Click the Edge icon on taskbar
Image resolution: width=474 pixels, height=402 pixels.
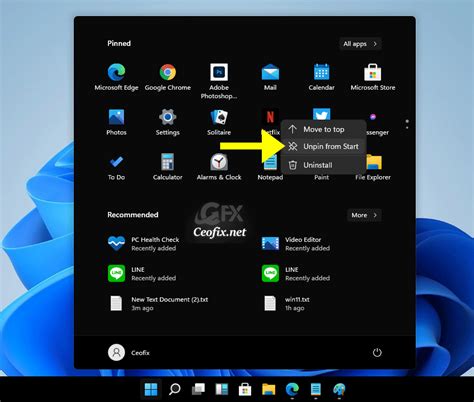pos(292,389)
